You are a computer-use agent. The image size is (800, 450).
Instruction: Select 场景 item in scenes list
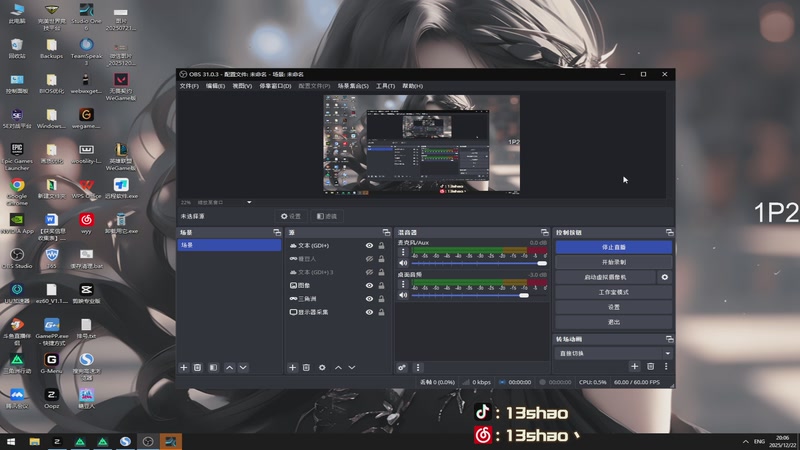(229, 245)
